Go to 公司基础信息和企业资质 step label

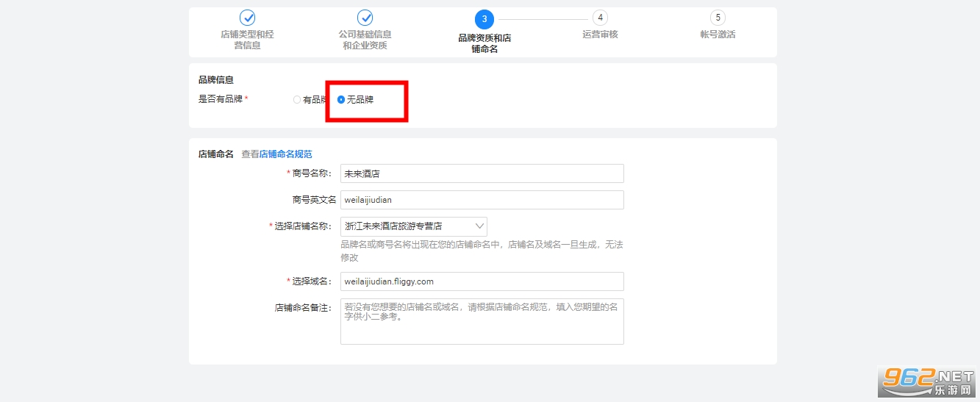[365, 40]
